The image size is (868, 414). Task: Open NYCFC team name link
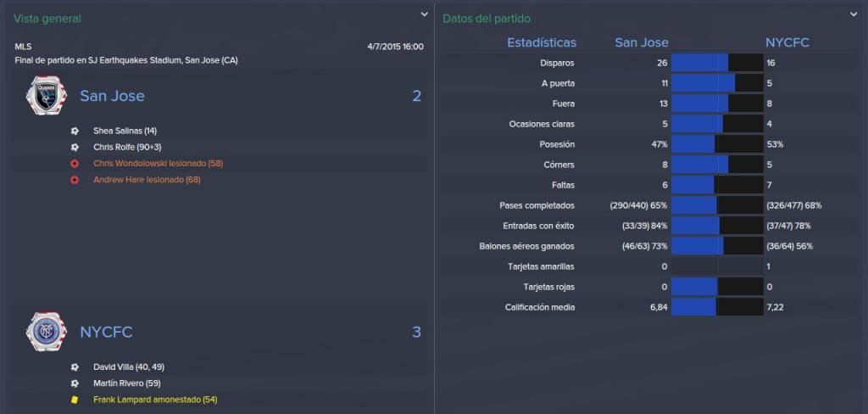[106, 332]
